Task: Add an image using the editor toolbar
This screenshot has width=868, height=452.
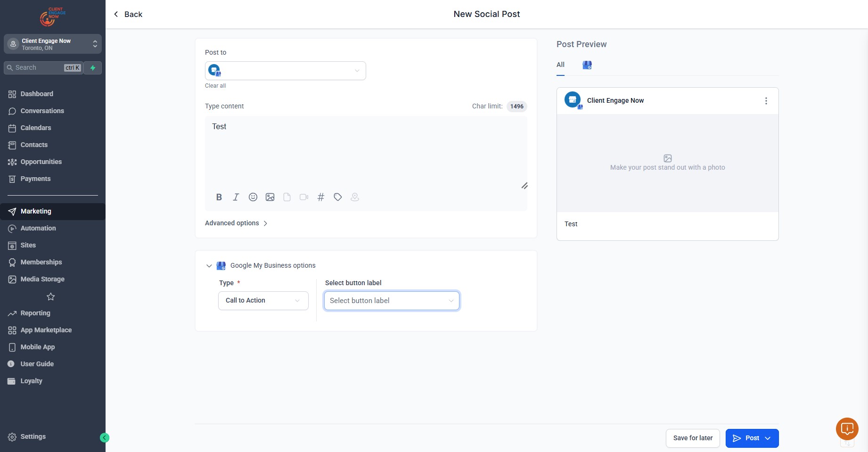Action: (270, 197)
